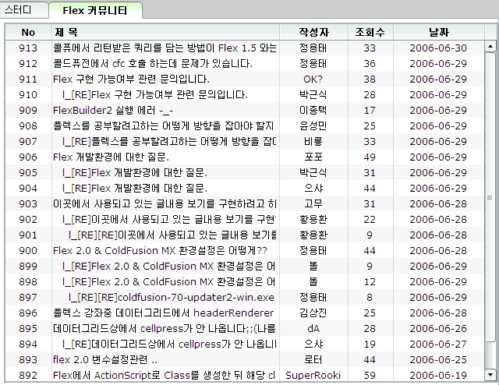Screen dimensions: 499x385
Task: Open post 903 글내용 보기를 구현하려고
Action: tap(165, 204)
